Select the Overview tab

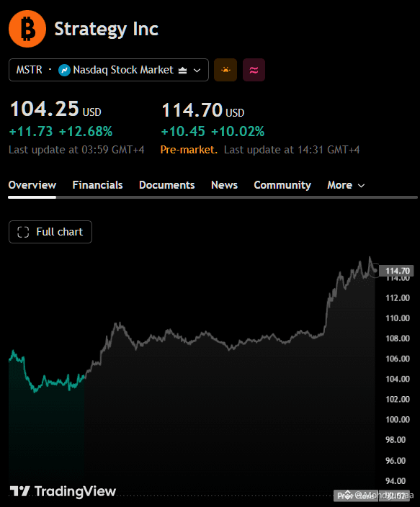(32, 185)
